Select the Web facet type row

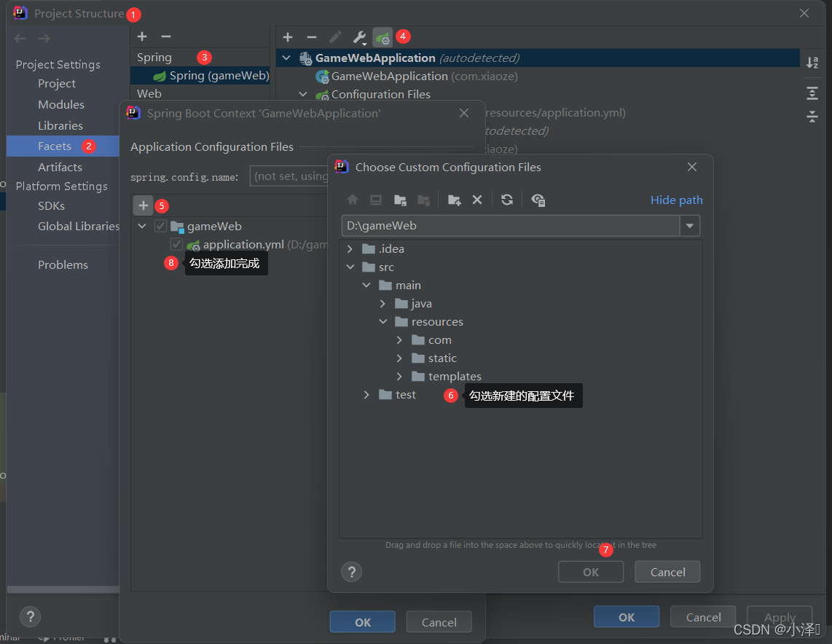[x=200, y=93]
